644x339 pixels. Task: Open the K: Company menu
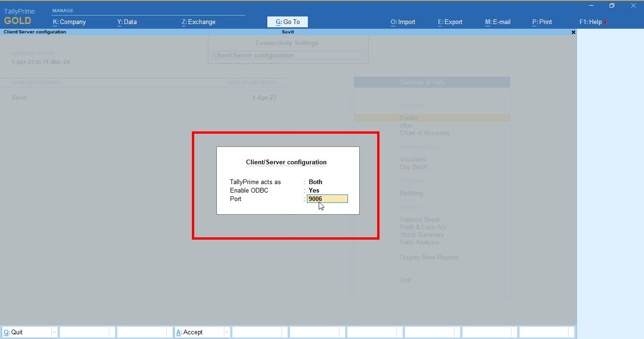coord(69,22)
